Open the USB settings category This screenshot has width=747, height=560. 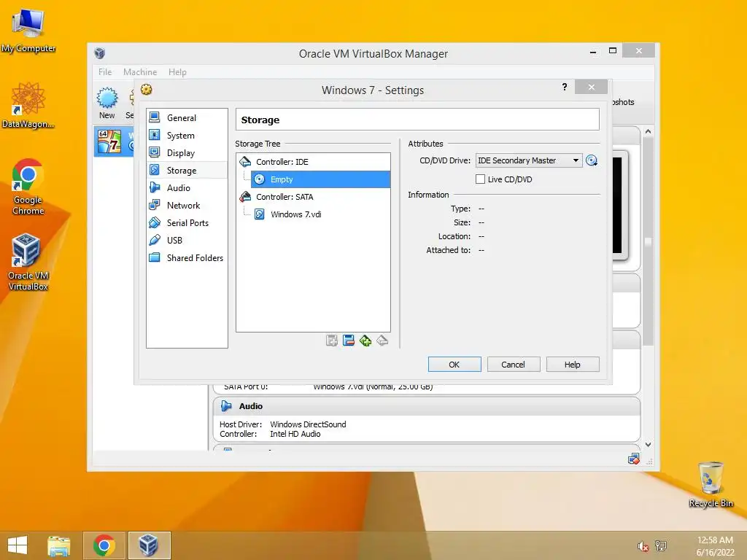point(187,241)
